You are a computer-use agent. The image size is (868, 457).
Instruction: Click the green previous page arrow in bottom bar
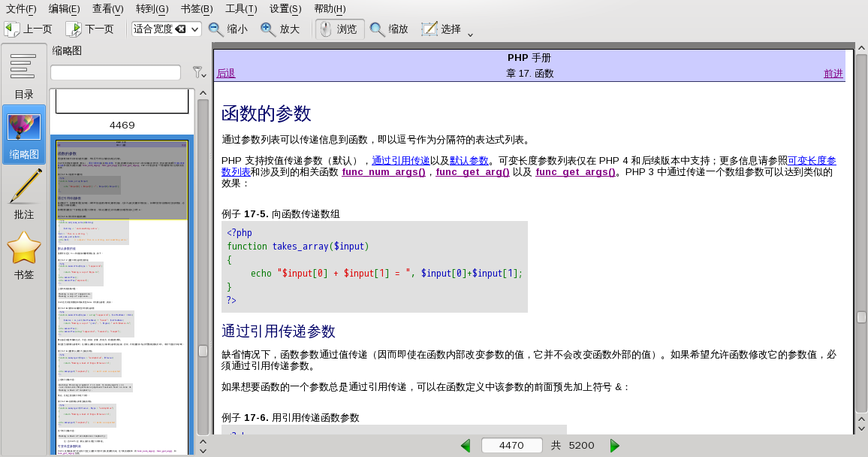466,446
